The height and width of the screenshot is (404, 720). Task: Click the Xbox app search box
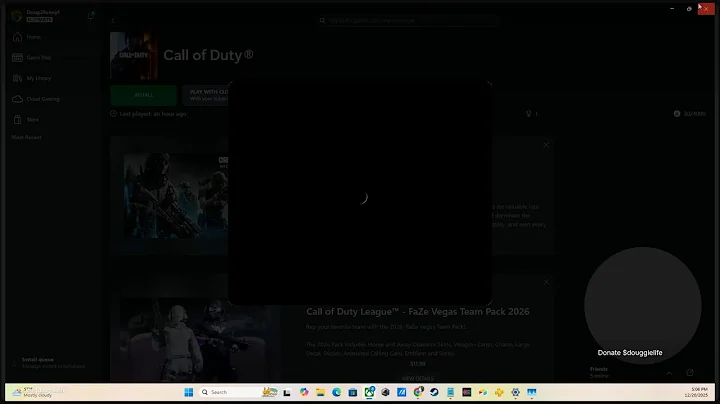(x=409, y=21)
